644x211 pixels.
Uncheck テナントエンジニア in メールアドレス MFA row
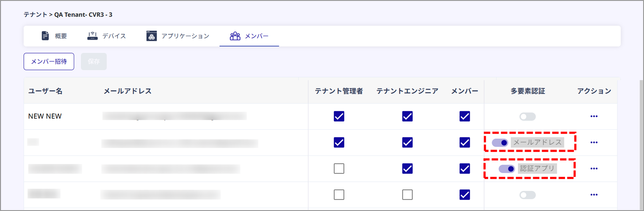[x=407, y=143]
